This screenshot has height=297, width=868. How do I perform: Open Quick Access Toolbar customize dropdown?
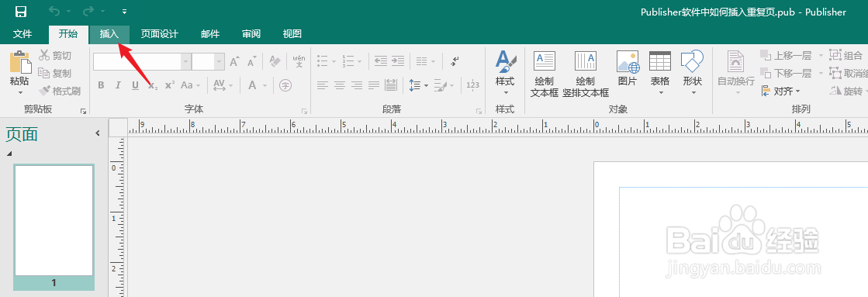tap(124, 12)
